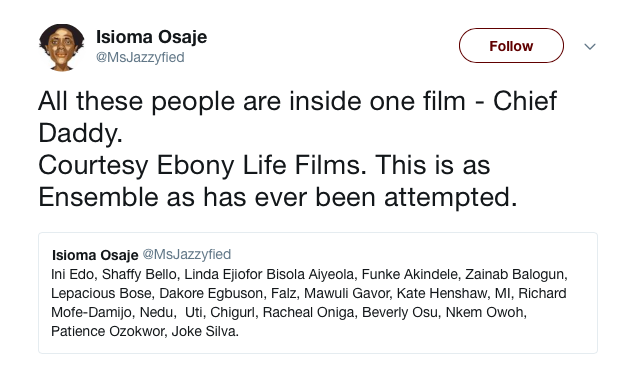Open the bold Isioma Osaje header name
Image resolution: width=622 pixels, height=371 pixels.
coord(151,37)
